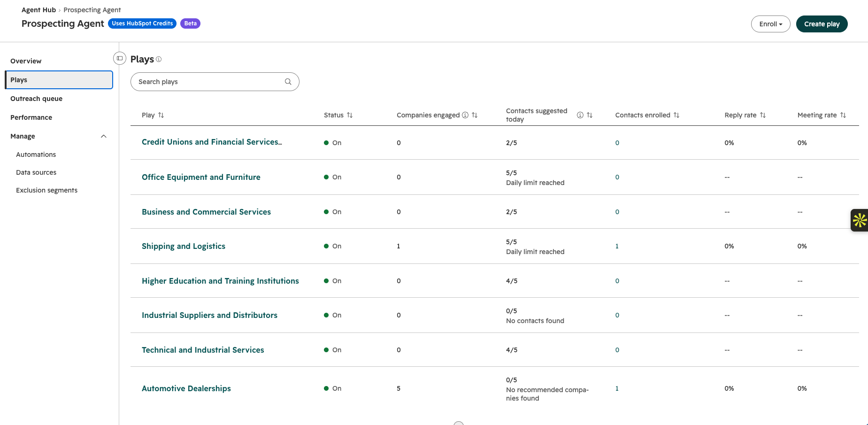Click the info icon next to Plays heading
Screen dimensions: 868x425
pos(159,59)
